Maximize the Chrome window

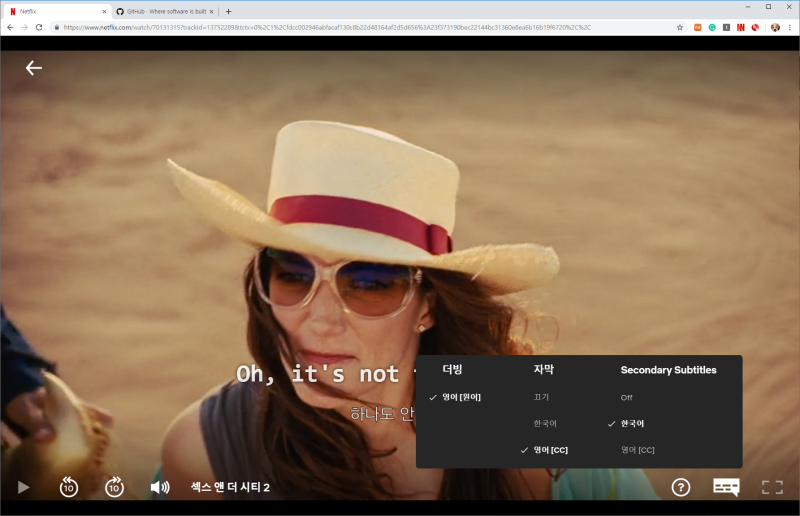point(768,7)
